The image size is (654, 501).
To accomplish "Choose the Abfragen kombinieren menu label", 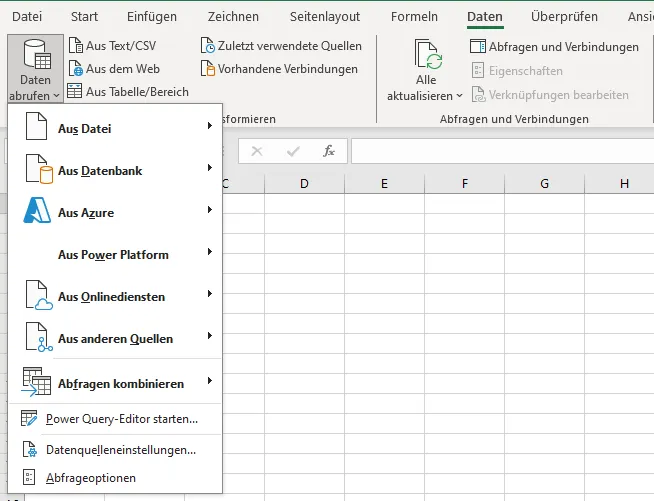I will point(121,383).
